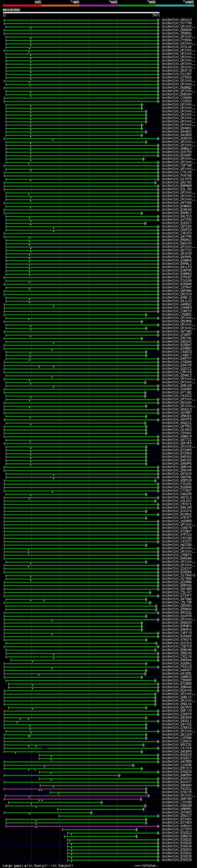Click the UniRef100_Q00313 label
Viewport: 197px width, 868px height.
[177, 643]
